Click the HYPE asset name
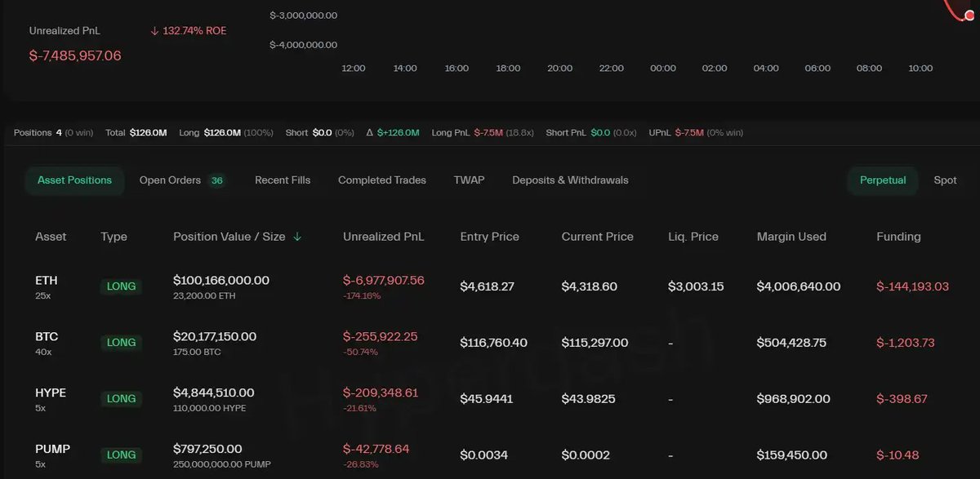This screenshot has height=479, width=980. pos(51,393)
